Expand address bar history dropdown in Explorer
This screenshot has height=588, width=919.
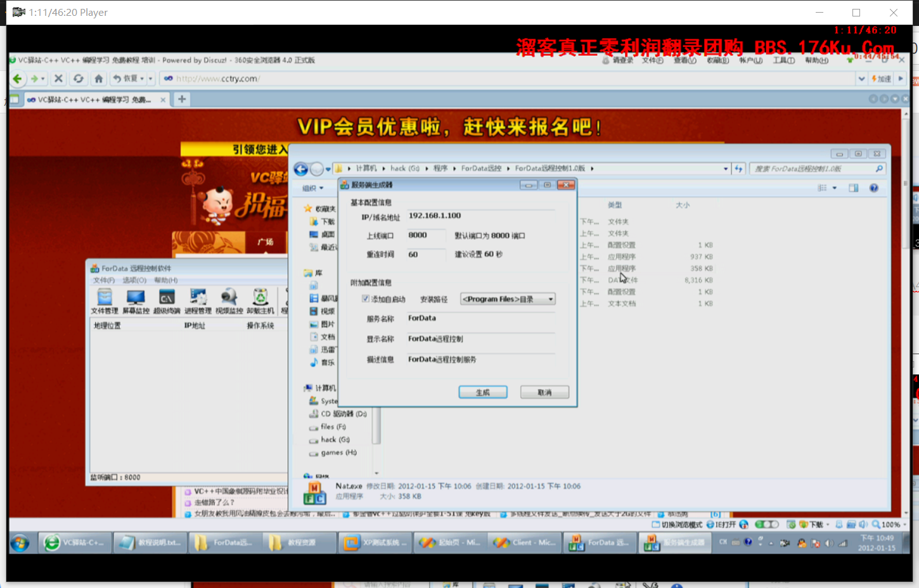(726, 169)
